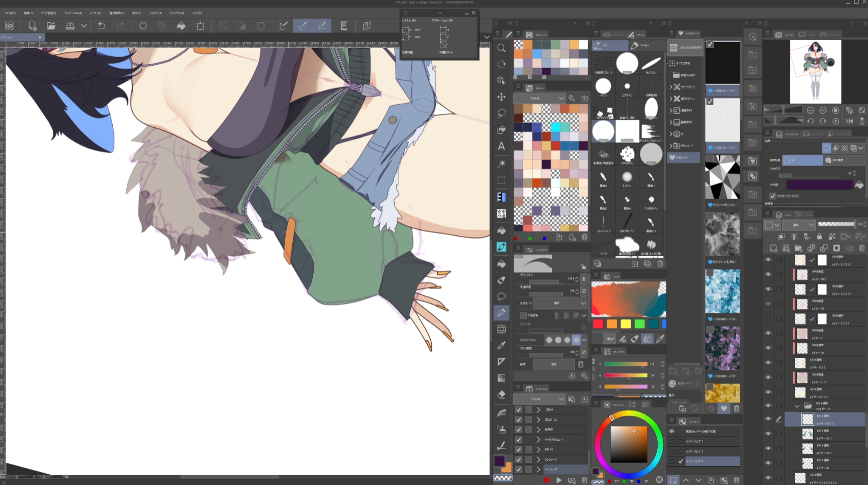Select the Eyedropper tool in tool palette
868x485 pixels.
501,345
